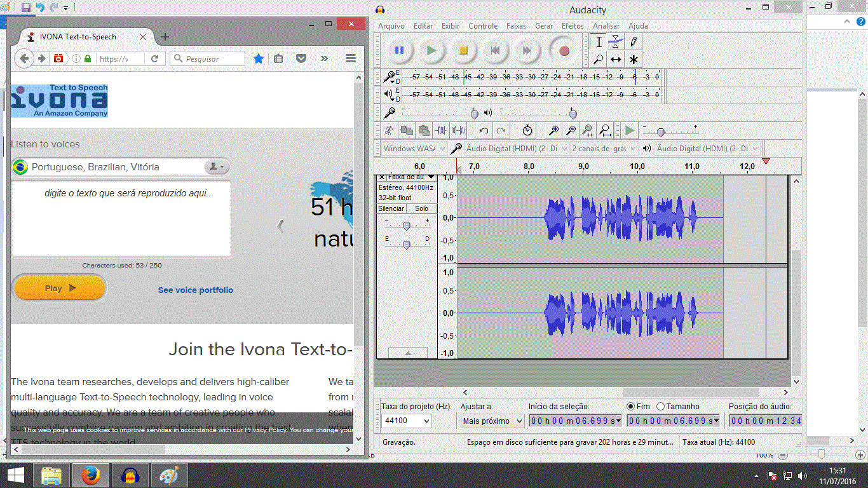The width and height of the screenshot is (868, 488).
Task: Open the Efeitos menu
Action: [573, 26]
